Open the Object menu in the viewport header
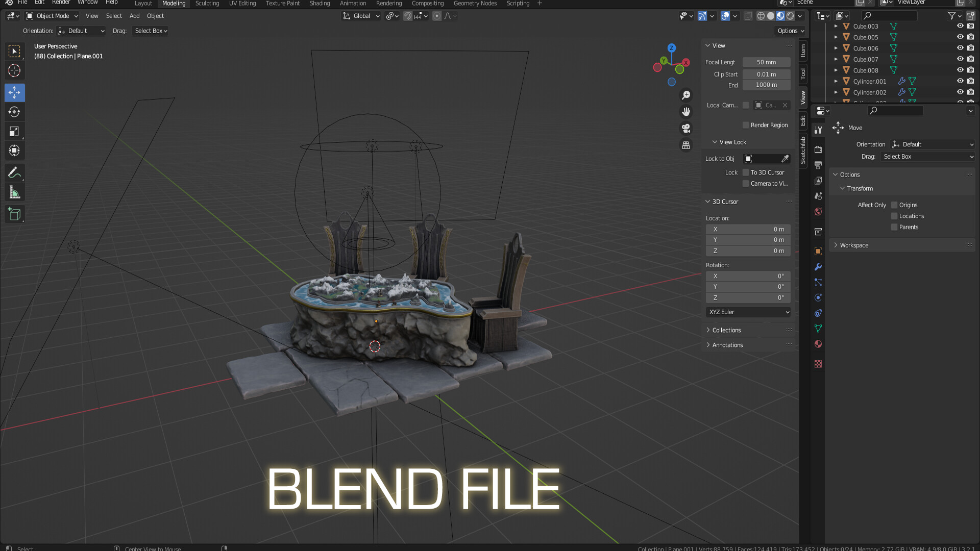Screen dimensions: 980x551 (x=155, y=16)
